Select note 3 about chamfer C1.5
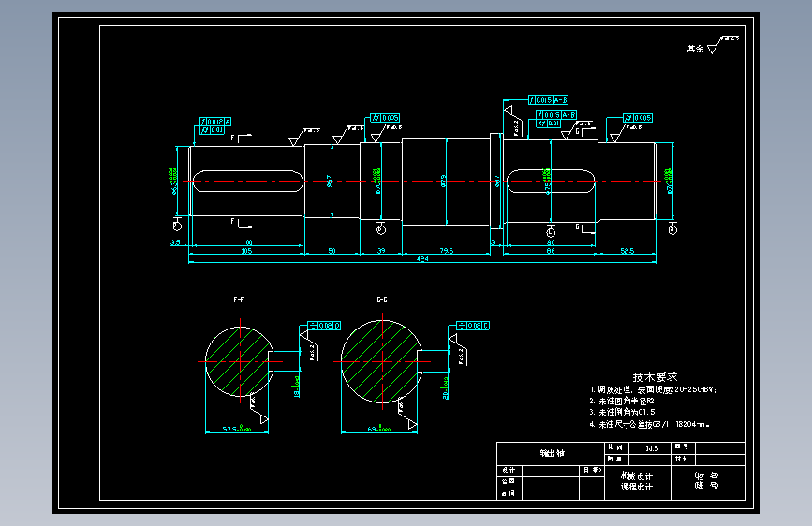The height and width of the screenshot is (526, 812). tap(624, 413)
